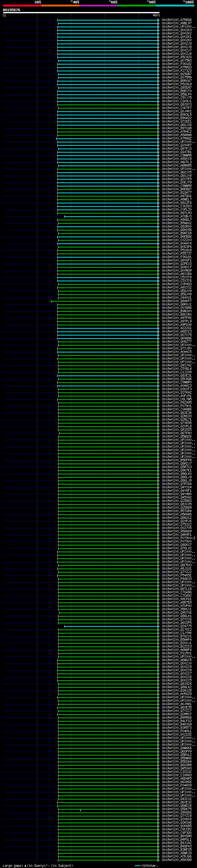The width and height of the screenshot is (197, 868).
Task: Pick the UniRef100_A9TLH3 entry
Action: [x=176, y=213]
